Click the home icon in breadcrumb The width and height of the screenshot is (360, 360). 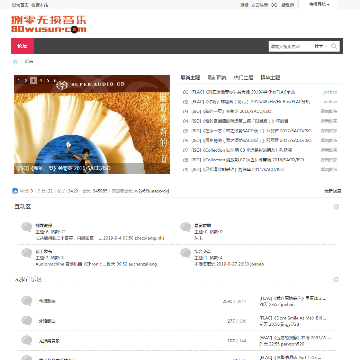tap(15, 62)
